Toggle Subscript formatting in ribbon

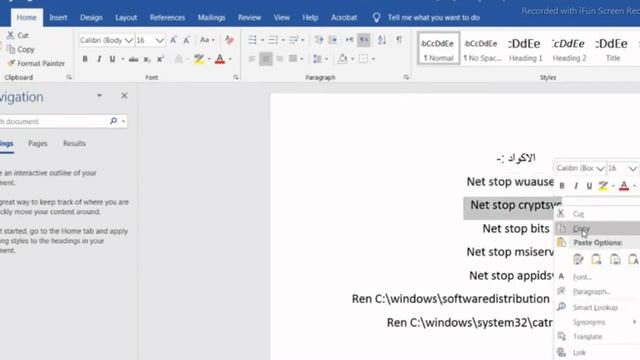147,60
